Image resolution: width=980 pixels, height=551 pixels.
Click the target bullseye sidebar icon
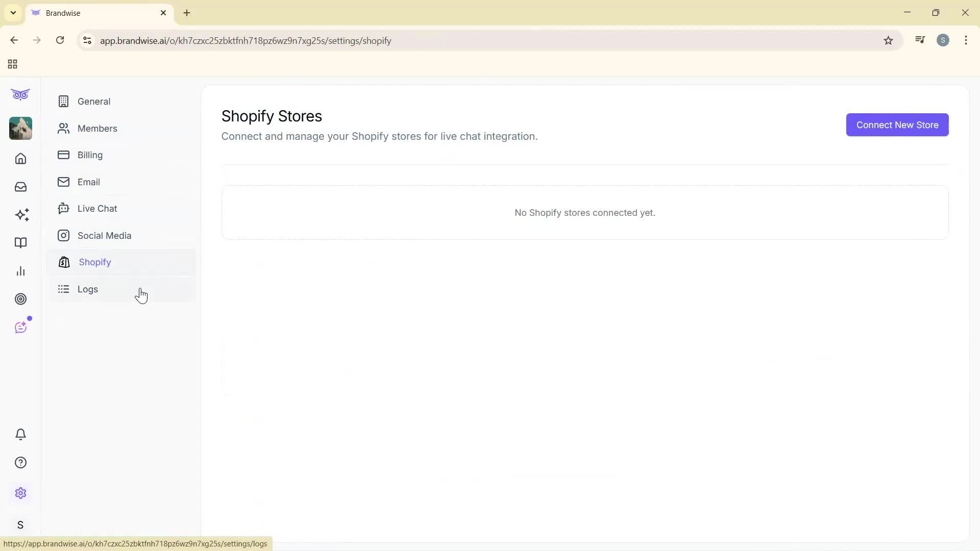(x=20, y=299)
